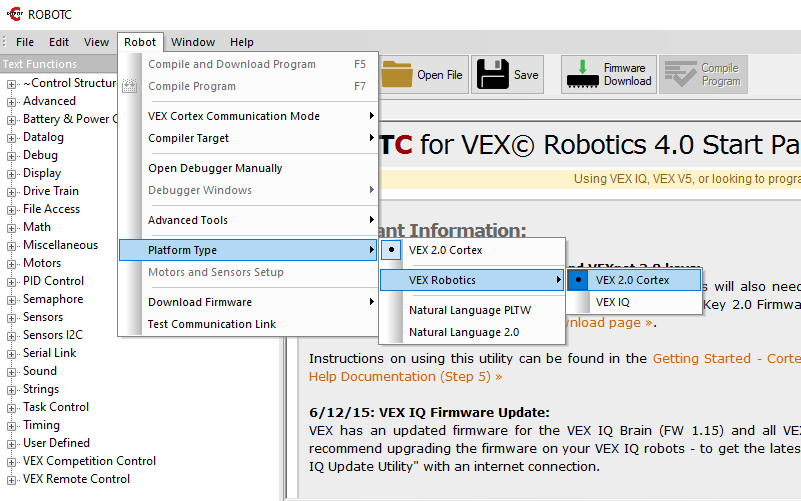This screenshot has width=801, height=501.
Task: Open the Download Firmware submenu
Action: coord(248,302)
